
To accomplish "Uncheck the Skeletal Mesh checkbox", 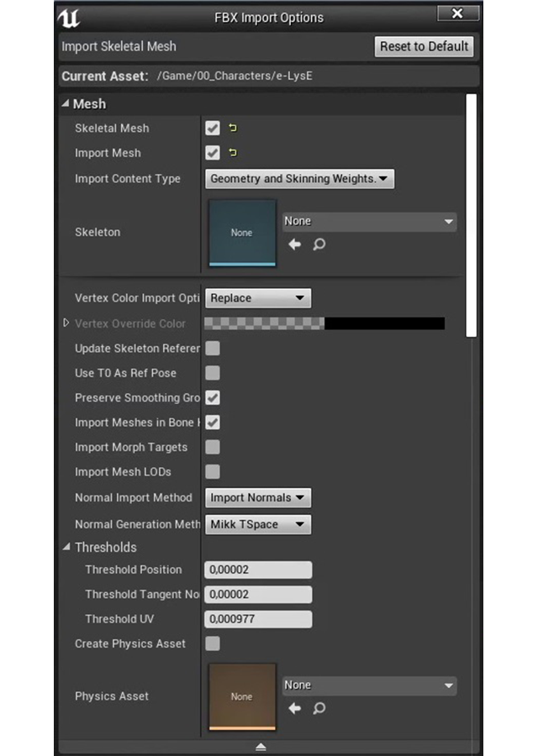I will [213, 129].
